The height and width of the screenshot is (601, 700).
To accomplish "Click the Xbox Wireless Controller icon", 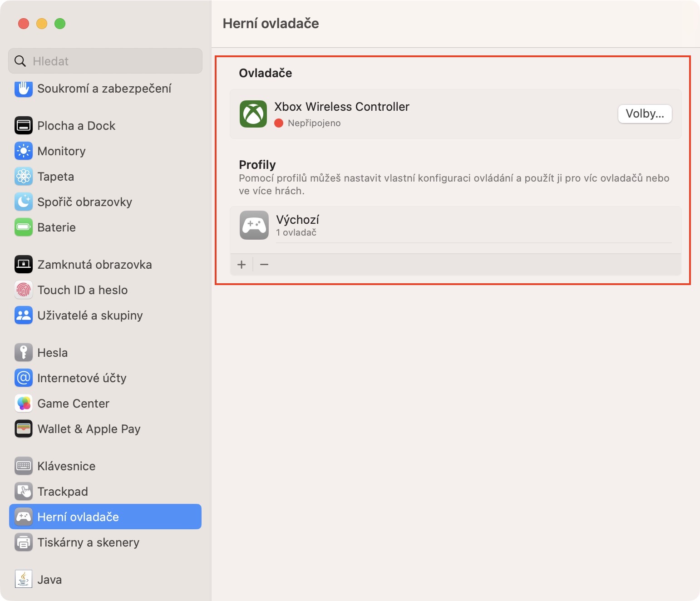I will (253, 114).
